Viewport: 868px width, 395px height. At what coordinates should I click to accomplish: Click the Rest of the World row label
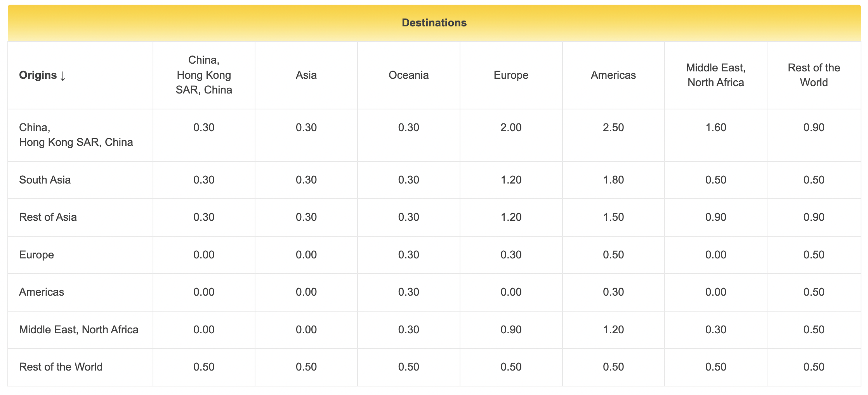(61, 367)
